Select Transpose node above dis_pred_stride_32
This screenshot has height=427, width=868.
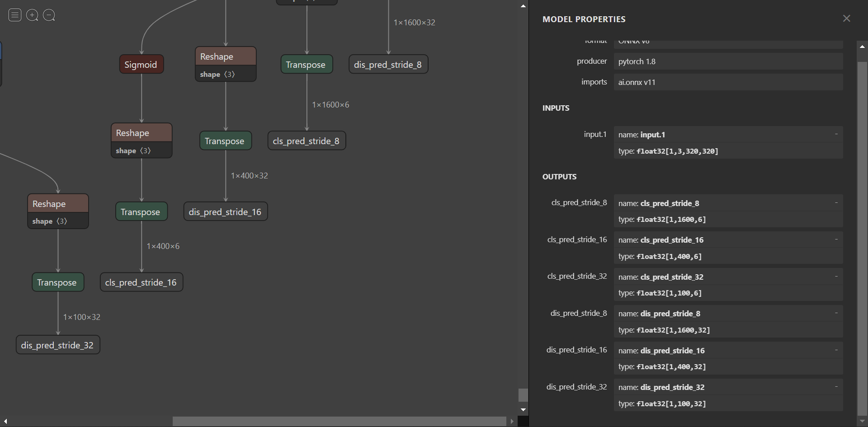(x=58, y=282)
